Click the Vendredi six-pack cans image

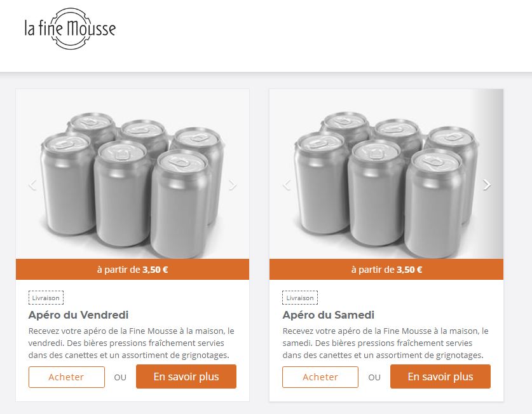pyautogui.click(x=132, y=174)
